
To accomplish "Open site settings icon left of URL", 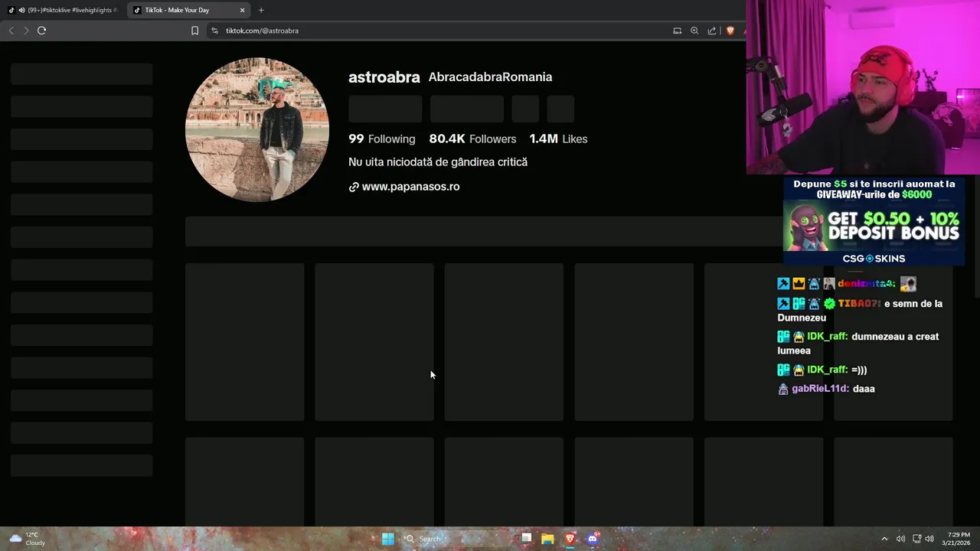I will (214, 31).
